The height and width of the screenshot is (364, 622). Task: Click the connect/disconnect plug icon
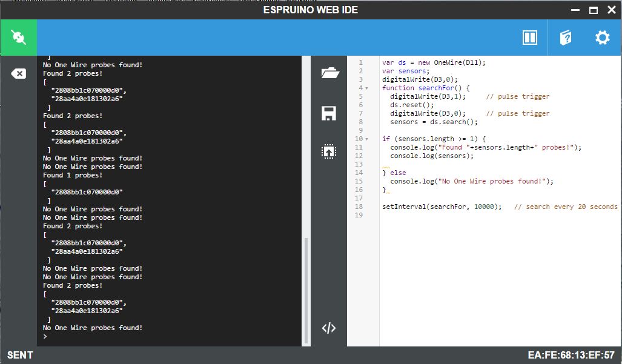18,38
